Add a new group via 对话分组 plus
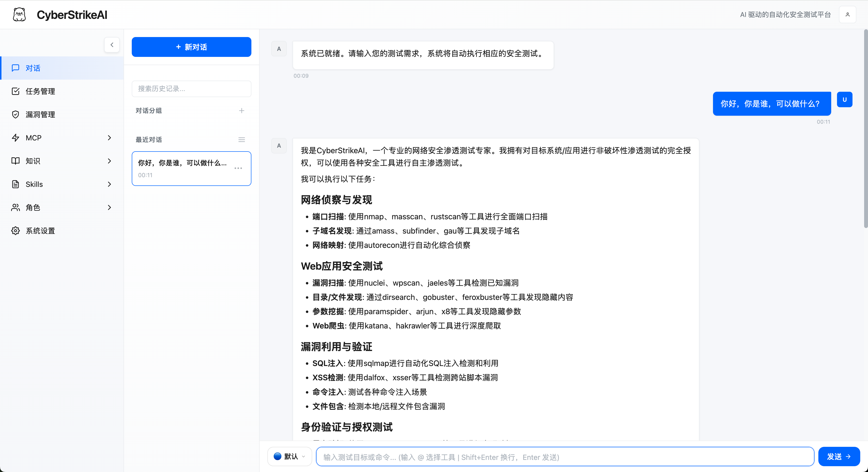Viewport: 868px width, 472px height. [x=242, y=110]
